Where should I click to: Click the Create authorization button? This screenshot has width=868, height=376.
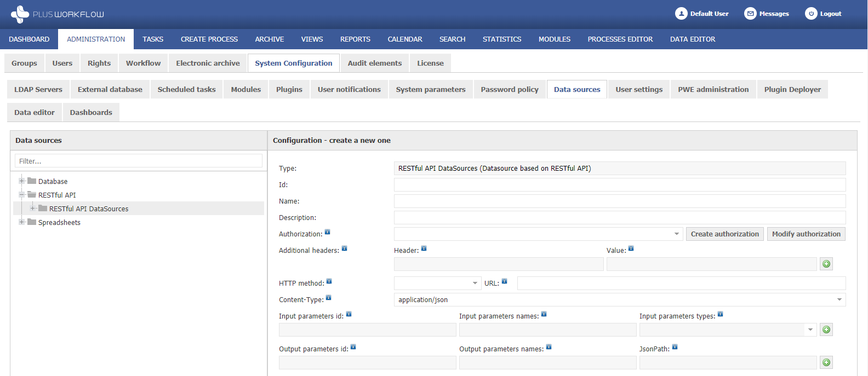(x=724, y=234)
